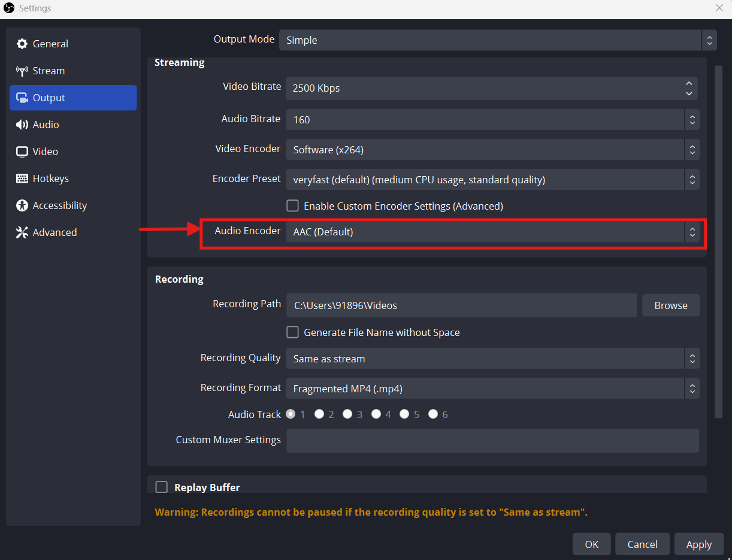Go to Audio settings
The height and width of the screenshot is (560, 732).
[x=73, y=125]
